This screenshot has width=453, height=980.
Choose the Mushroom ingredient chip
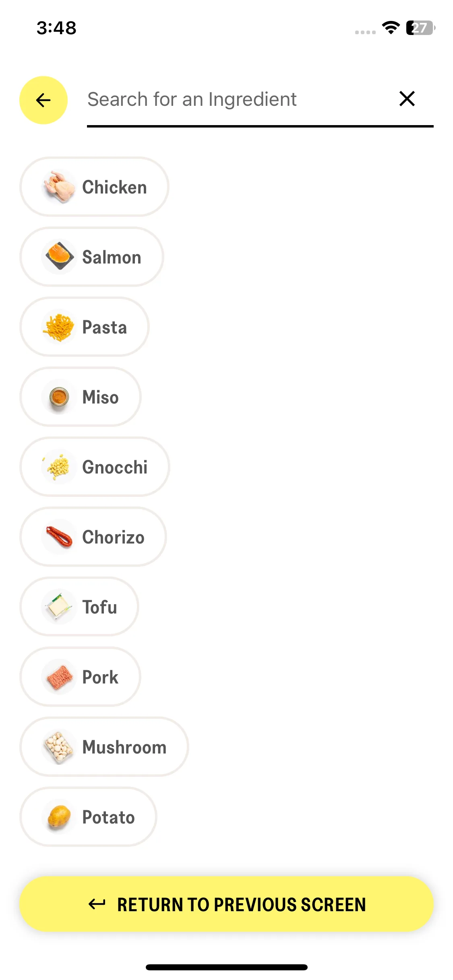pos(104,747)
